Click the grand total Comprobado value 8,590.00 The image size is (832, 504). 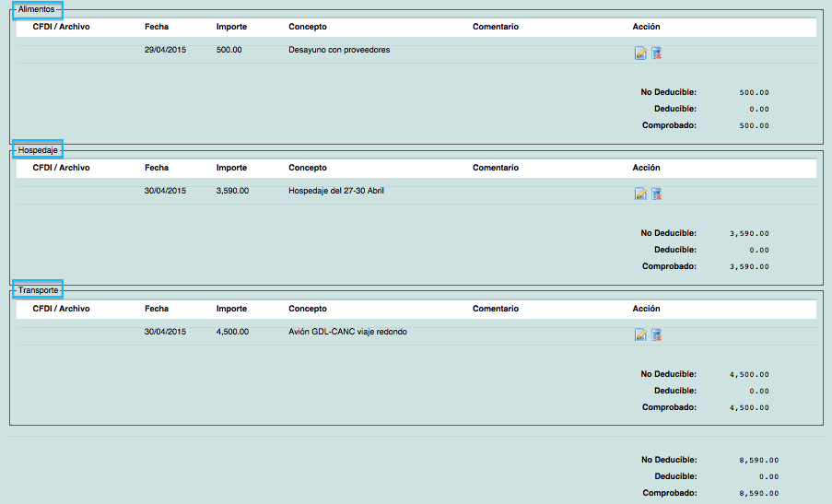(758, 494)
